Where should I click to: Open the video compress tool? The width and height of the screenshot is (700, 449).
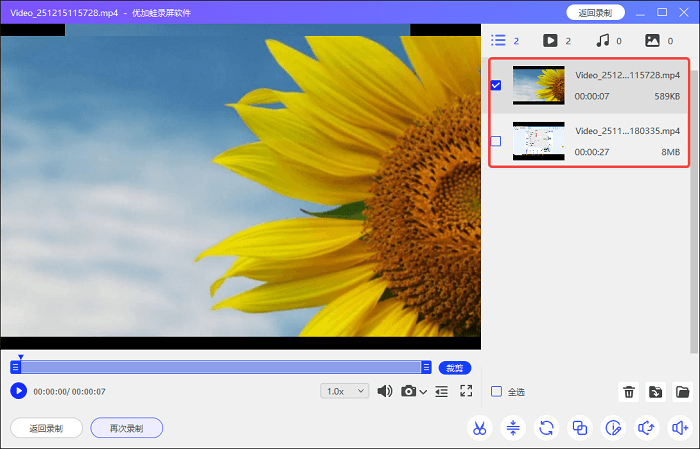pyautogui.click(x=513, y=428)
